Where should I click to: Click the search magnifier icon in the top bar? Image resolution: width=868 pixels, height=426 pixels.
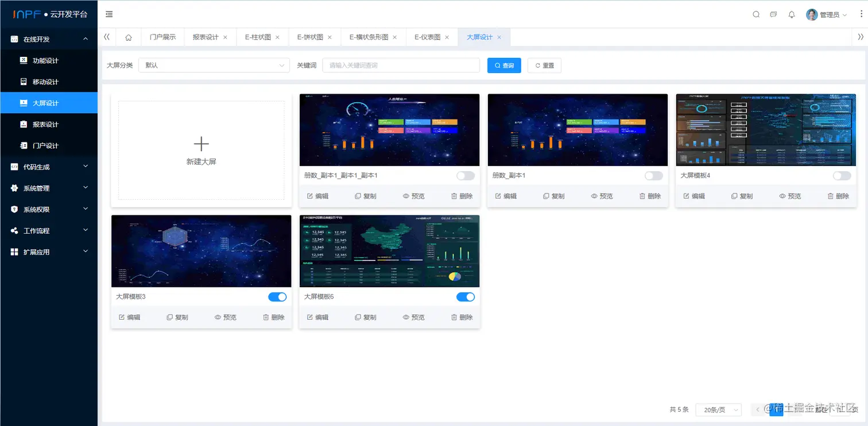[x=756, y=14]
